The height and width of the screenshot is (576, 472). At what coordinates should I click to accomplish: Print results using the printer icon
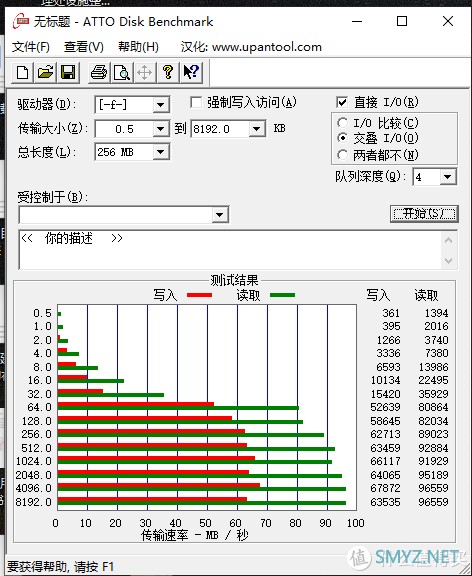(99, 72)
